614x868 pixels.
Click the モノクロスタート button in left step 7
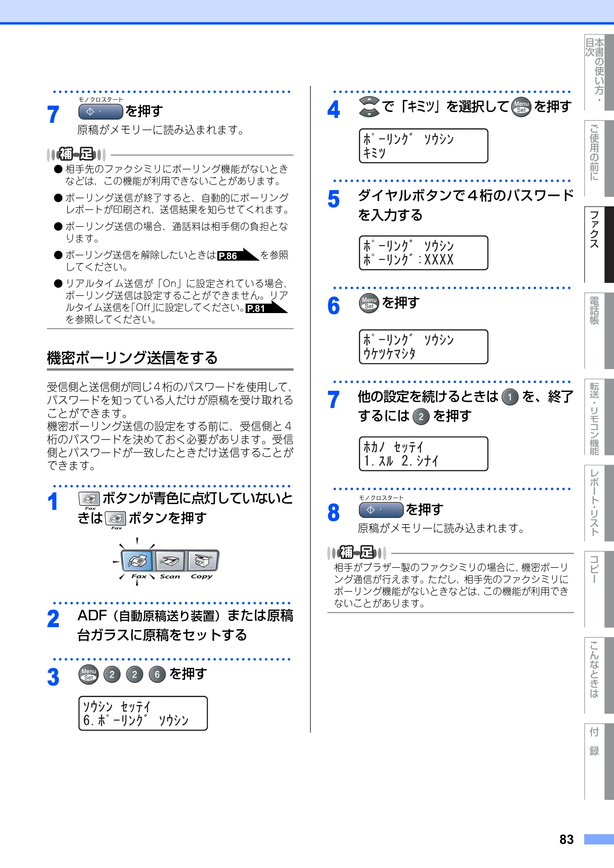[101, 111]
